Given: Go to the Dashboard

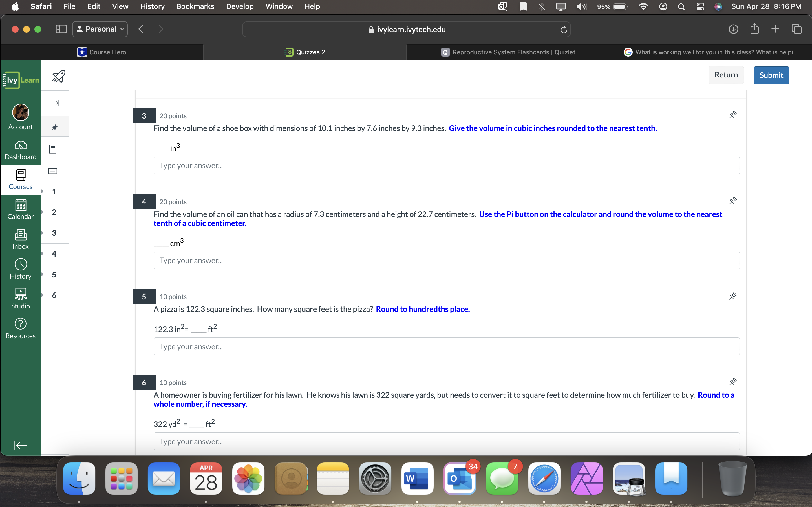Looking at the screenshot, I should pyautogui.click(x=21, y=150).
